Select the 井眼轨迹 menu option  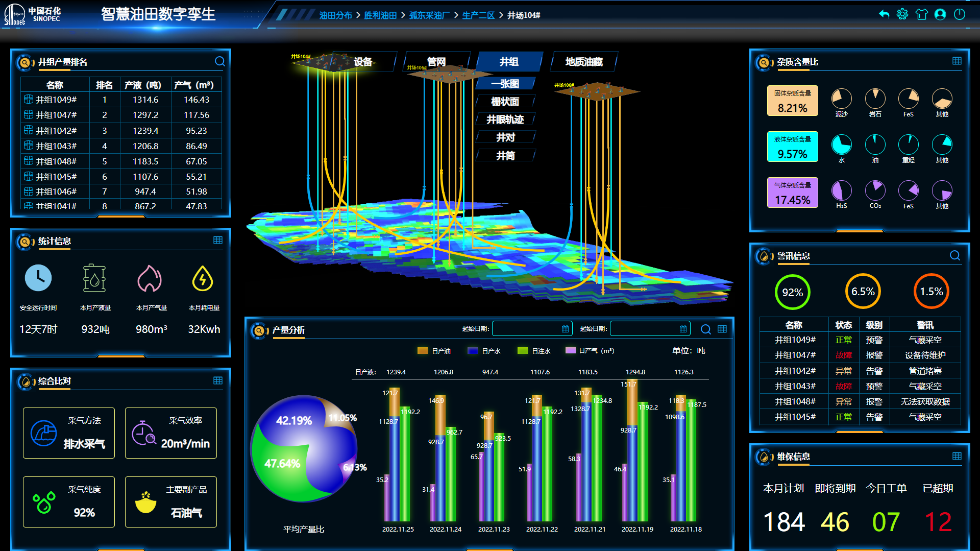505,119
